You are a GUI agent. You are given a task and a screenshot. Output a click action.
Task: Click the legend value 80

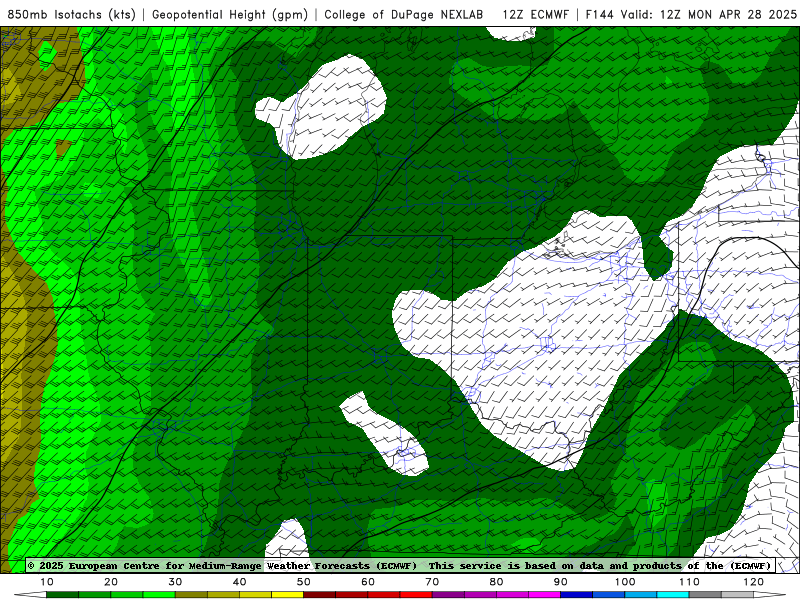click(x=496, y=582)
